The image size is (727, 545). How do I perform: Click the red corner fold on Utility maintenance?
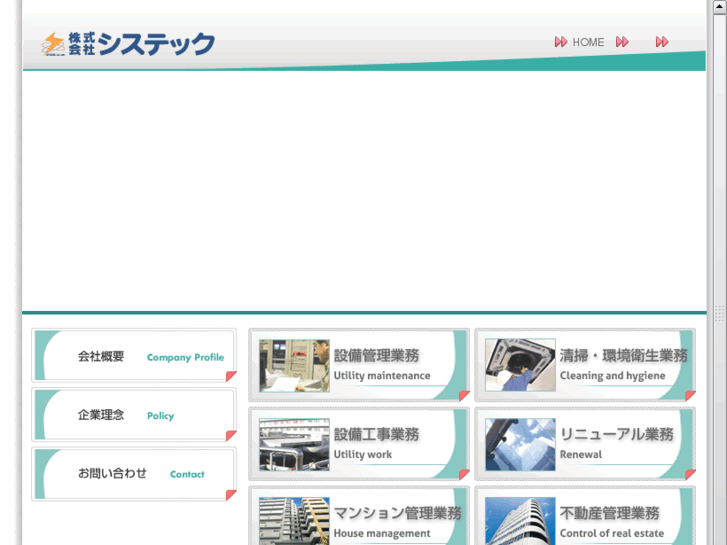click(464, 396)
